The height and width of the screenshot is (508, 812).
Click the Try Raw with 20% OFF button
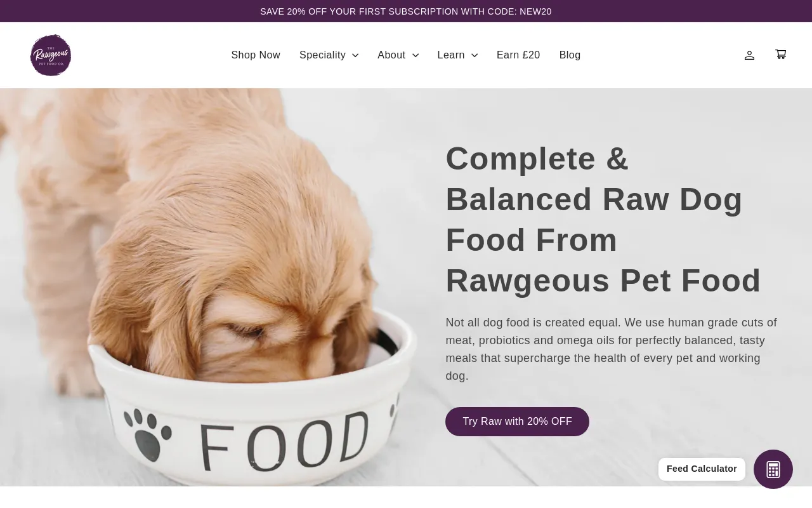click(517, 422)
